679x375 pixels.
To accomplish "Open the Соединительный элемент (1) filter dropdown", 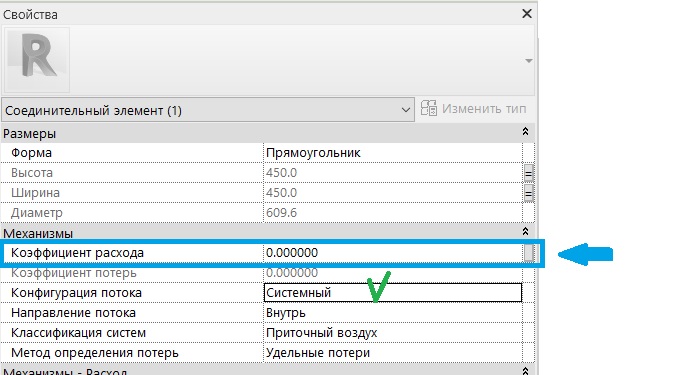I will (x=208, y=110).
